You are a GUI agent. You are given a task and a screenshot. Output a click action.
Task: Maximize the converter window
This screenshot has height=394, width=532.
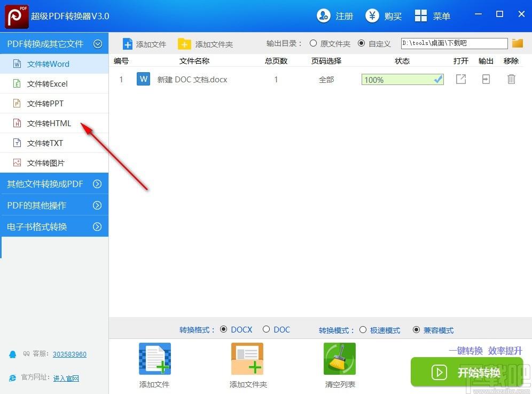click(499, 14)
